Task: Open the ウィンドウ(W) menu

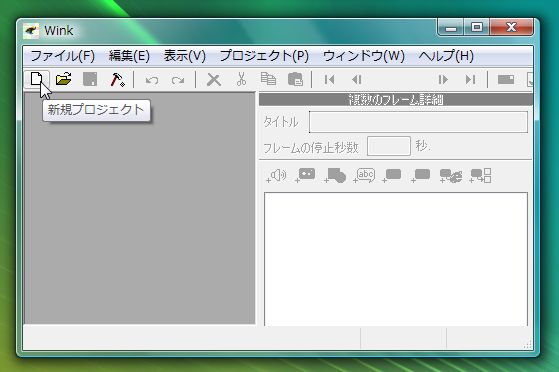Action: 364,56
